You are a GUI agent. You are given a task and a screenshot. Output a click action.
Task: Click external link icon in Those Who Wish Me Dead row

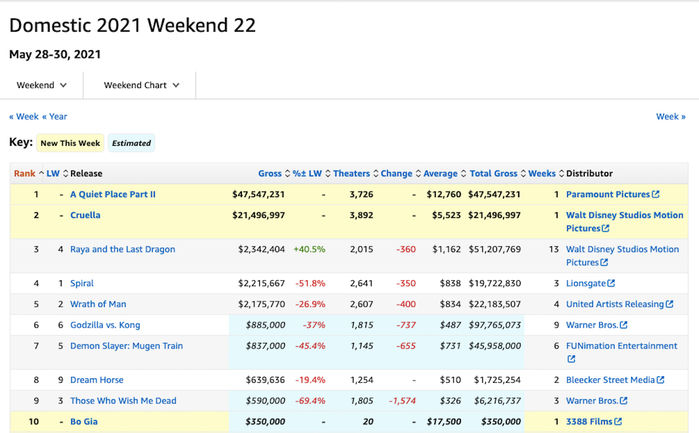click(624, 401)
